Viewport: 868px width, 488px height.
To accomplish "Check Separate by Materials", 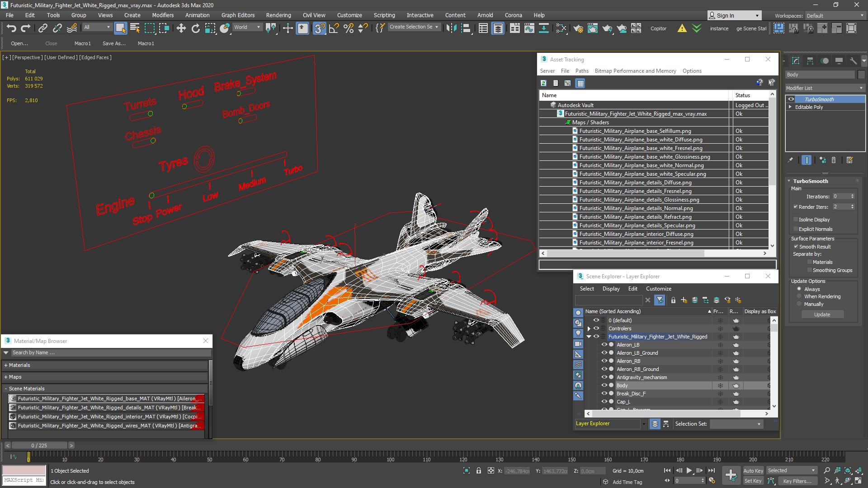I will 810,262.
